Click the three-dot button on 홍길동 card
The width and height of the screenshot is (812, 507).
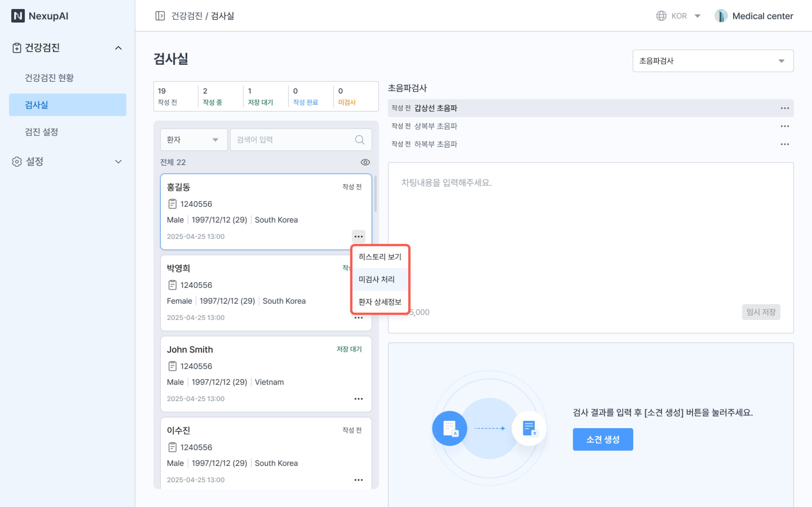point(358,236)
